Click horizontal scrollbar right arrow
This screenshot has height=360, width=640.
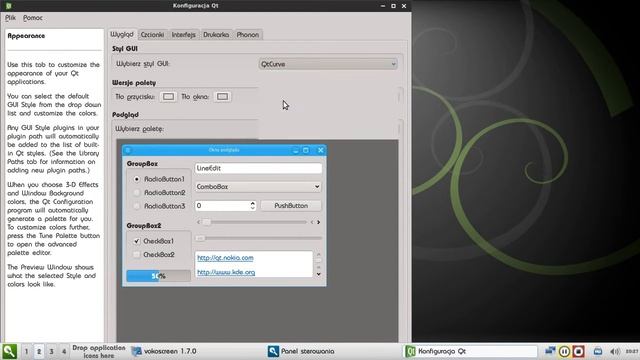point(318,222)
